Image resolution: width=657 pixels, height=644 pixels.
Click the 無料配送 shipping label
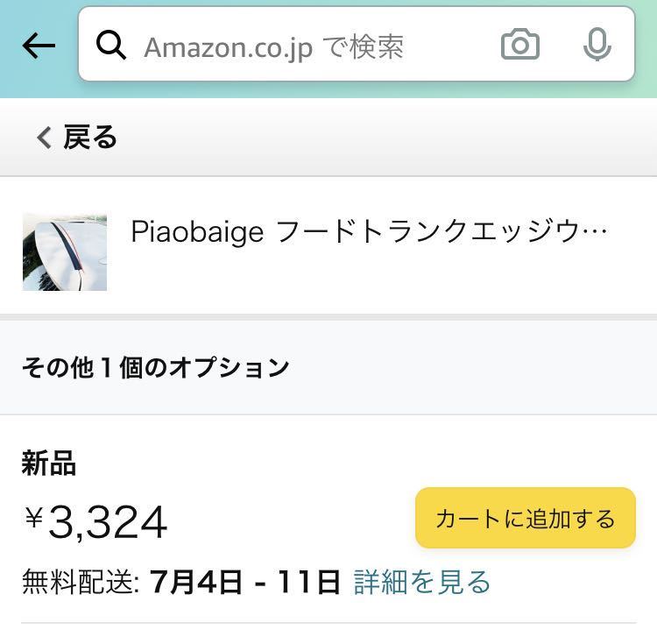(81, 582)
